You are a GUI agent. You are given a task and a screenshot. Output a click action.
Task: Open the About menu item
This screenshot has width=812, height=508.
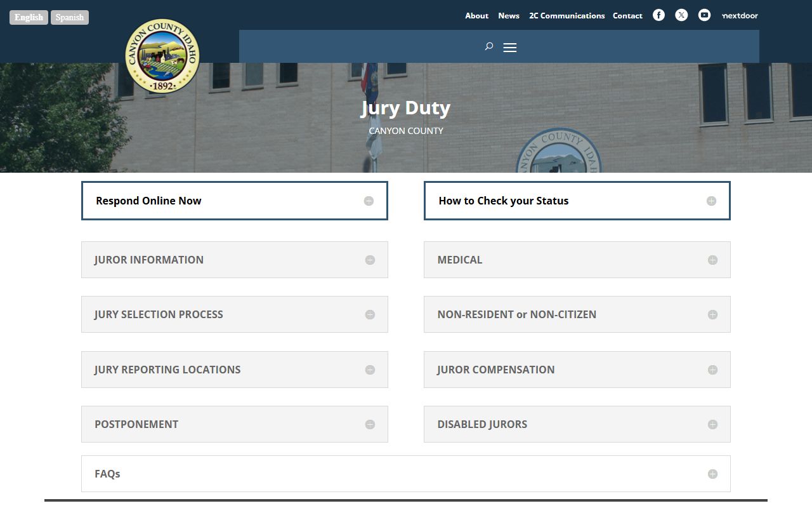click(477, 16)
